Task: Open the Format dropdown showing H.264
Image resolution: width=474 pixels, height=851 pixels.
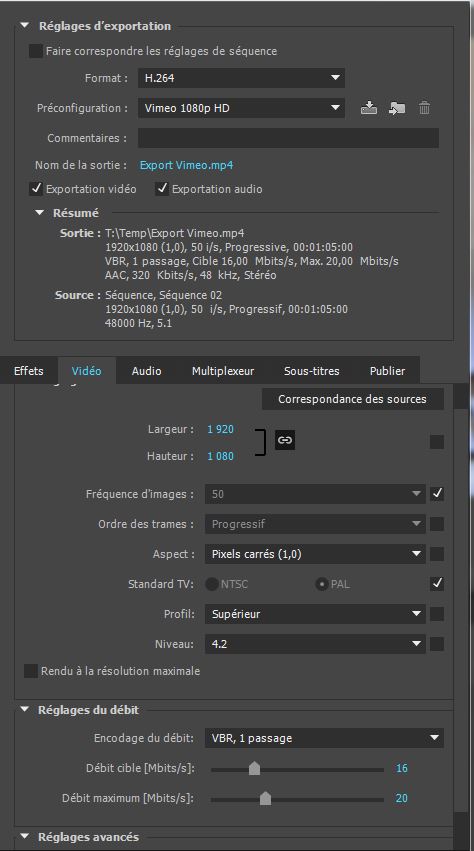Action: (x=241, y=78)
